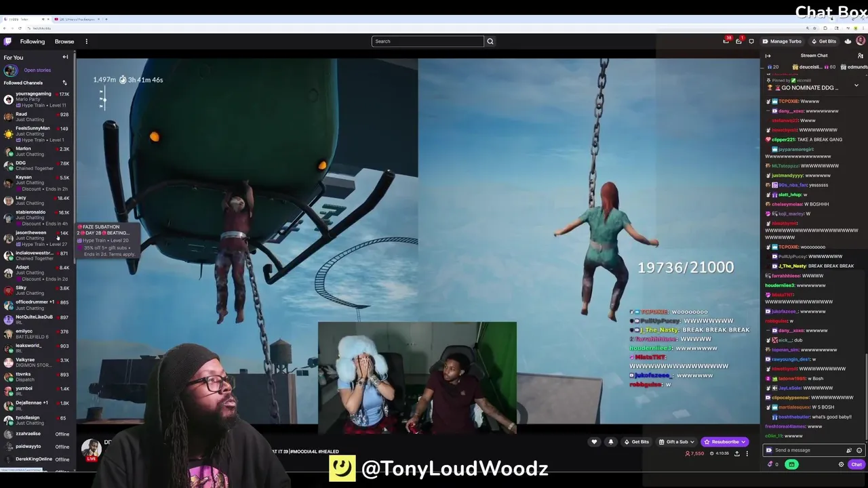Viewport: 868px width, 488px height.
Task: Open Marlon channel in sidebar
Action: (x=36, y=151)
